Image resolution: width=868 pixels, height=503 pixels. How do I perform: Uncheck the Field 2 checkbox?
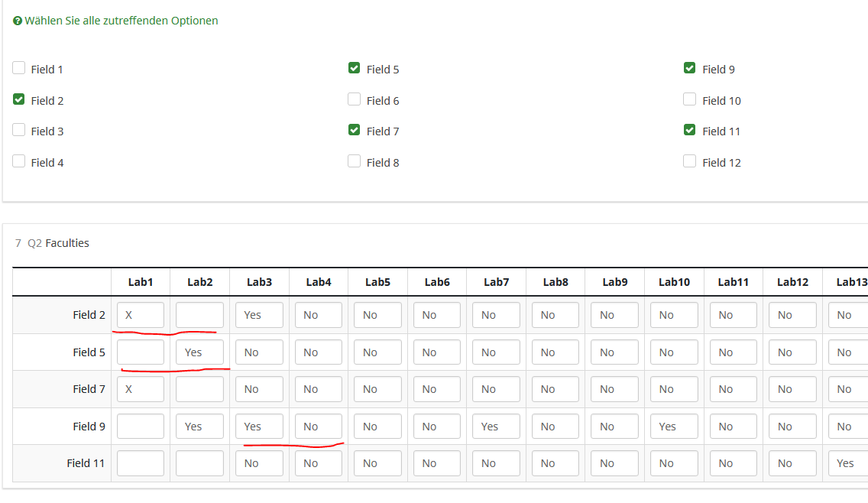pos(19,99)
